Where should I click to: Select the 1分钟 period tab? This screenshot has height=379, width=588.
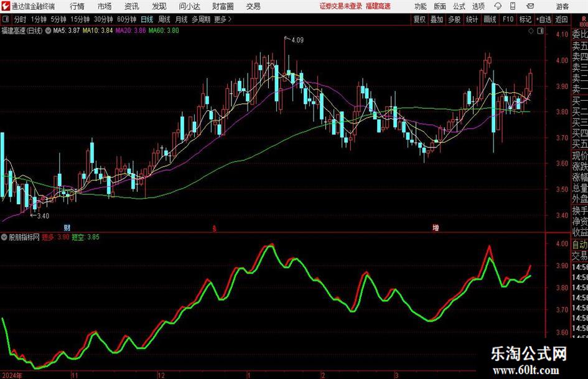pos(39,19)
